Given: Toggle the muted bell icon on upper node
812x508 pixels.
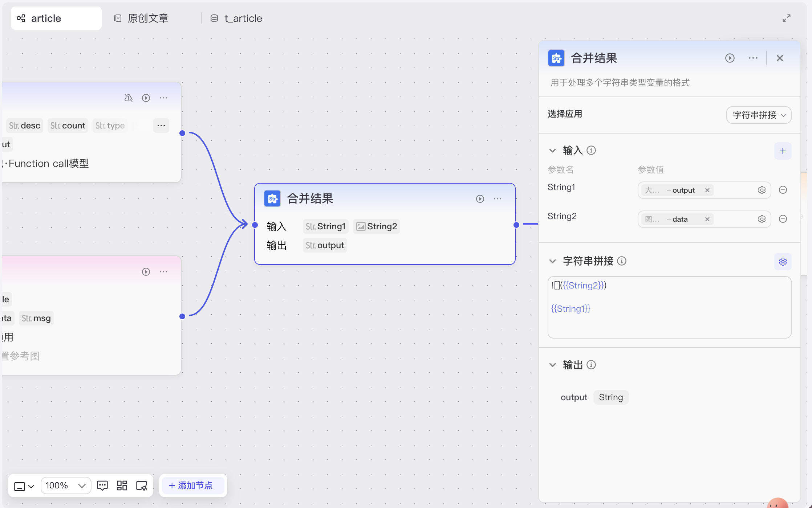Looking at the screenshot, I should pos(128,98).
